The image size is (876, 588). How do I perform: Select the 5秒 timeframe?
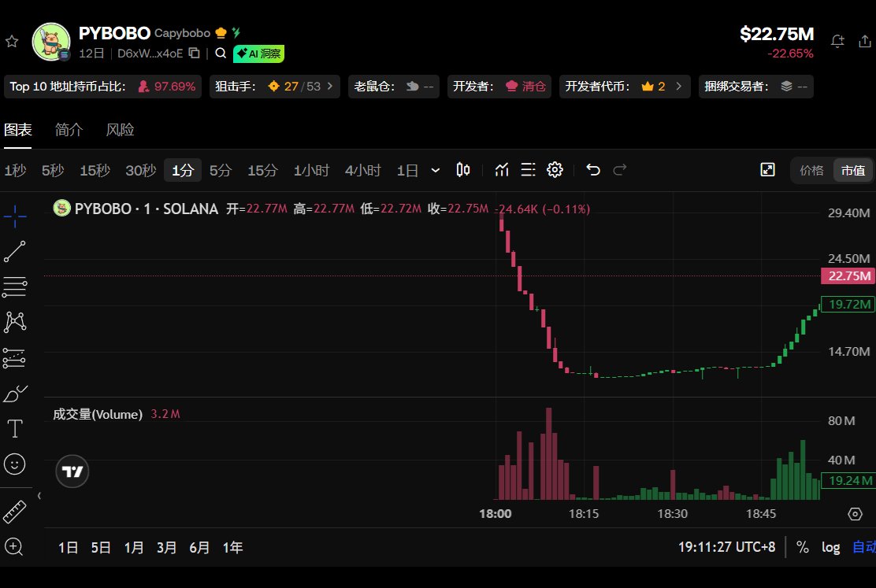click(x=53, y=170)
